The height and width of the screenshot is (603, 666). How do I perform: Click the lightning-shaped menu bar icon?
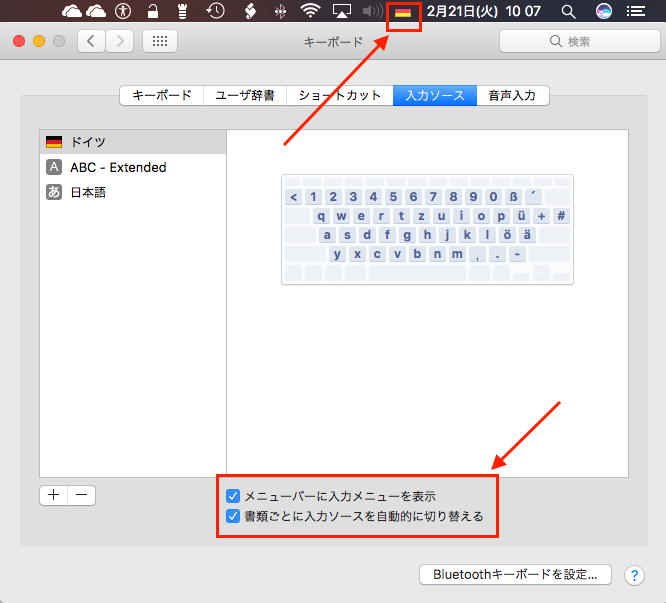(x=251, y=11)
